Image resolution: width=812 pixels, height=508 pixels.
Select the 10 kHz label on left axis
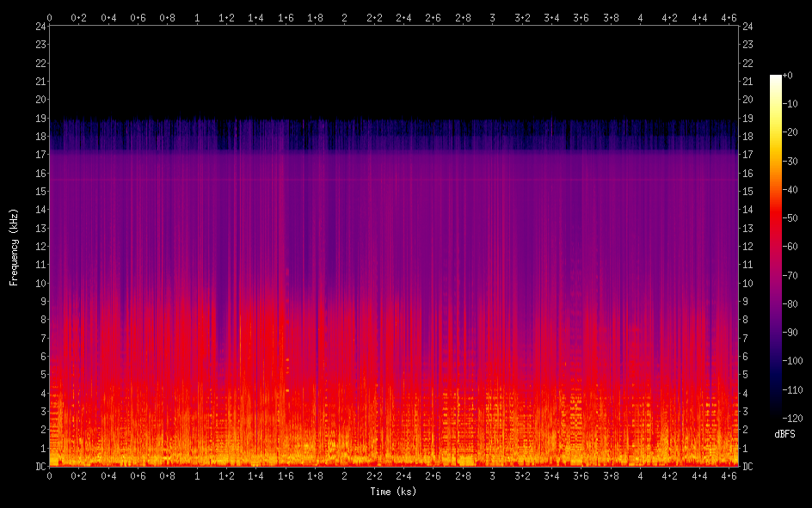click(39, 283)
